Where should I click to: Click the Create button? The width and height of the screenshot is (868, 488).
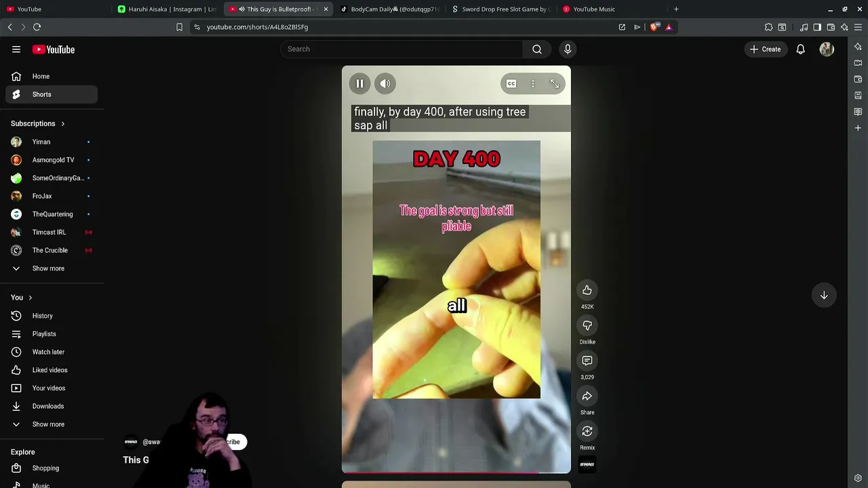tap(765, 49)
